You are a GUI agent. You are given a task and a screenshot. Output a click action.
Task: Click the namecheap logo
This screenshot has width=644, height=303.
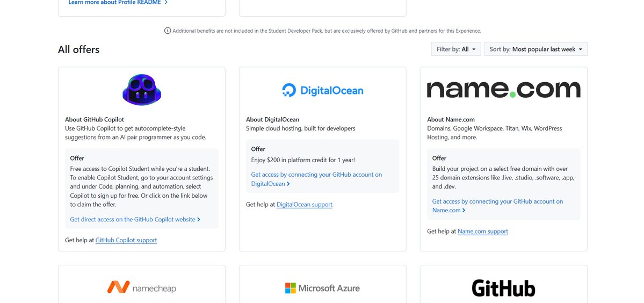coord(142,288)
